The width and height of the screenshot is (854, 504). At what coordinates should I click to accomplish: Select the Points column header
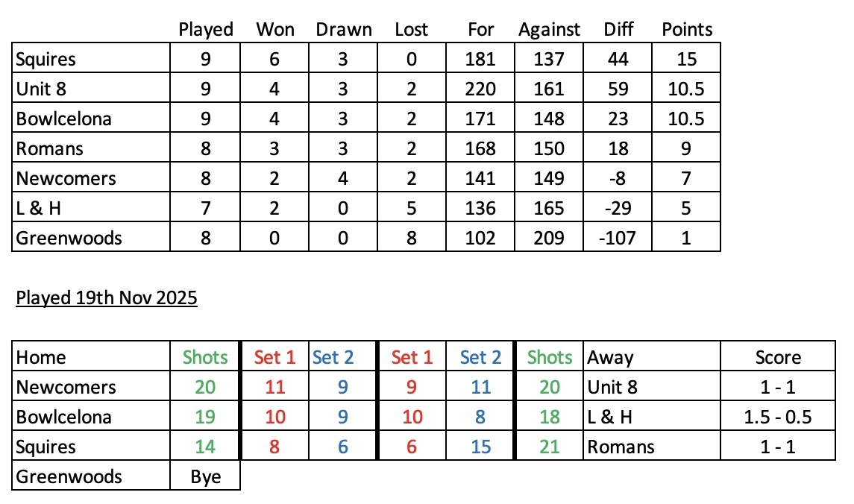click(x=687, y=30)
